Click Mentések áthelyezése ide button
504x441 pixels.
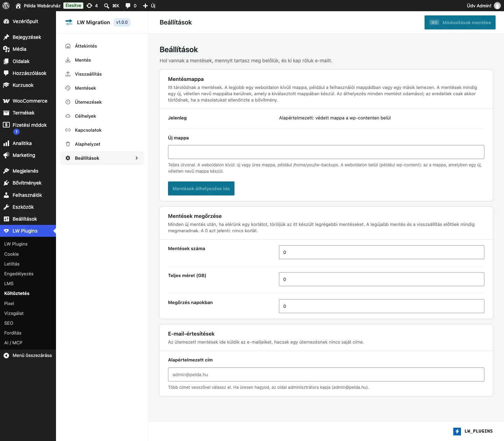(x=201, y=188)
